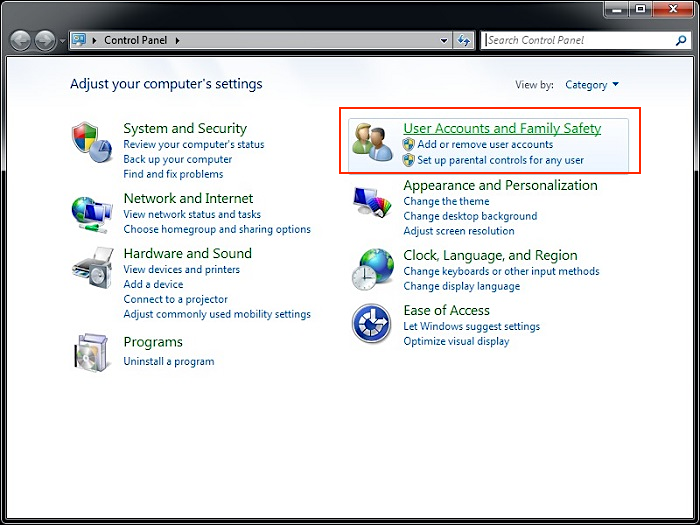Open the Appearance and Personalization monitor icon
The height and width of the screenshot is (525, 700).
click(372, 202)
